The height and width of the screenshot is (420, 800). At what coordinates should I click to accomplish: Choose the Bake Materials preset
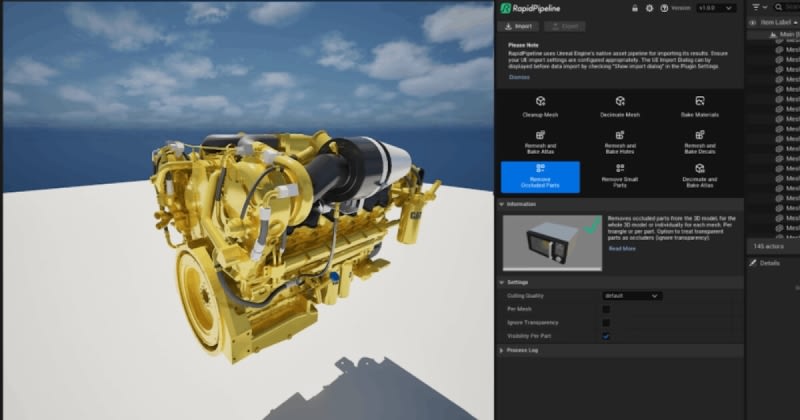699,107
